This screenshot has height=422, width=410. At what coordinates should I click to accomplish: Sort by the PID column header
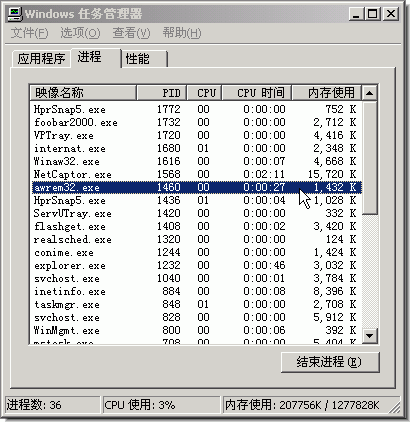[x=162, y=93]
